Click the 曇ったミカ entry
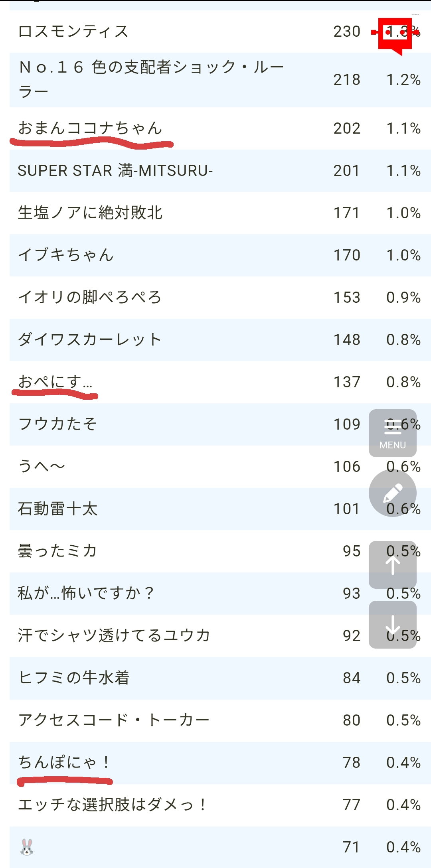This screenshot has height=868, width=431. 57,551
